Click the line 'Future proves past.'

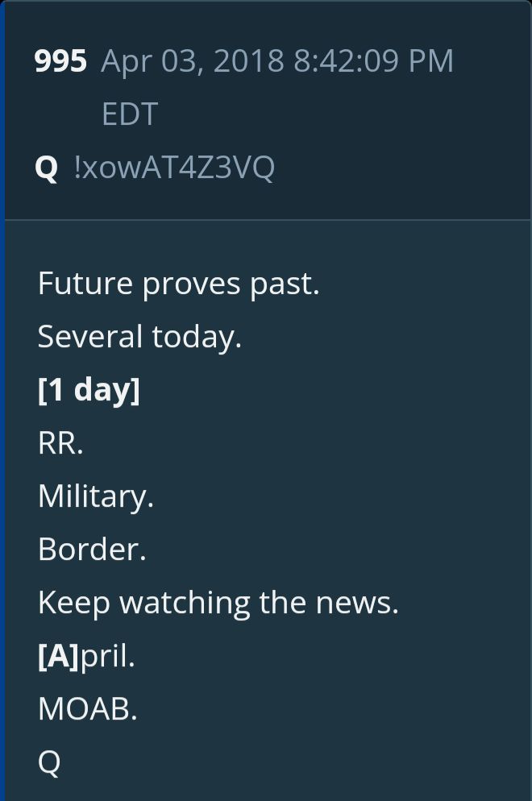click(x=179, y=284)
